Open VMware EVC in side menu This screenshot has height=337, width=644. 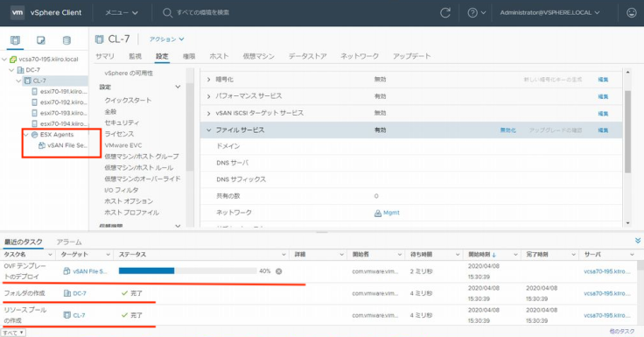(x=123, y=145)
